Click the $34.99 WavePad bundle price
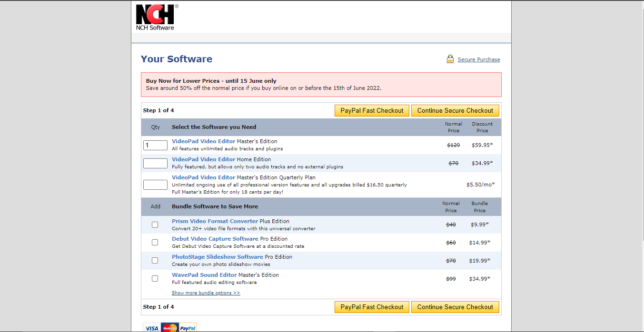The image size is (644, 332). coord(479,279)
